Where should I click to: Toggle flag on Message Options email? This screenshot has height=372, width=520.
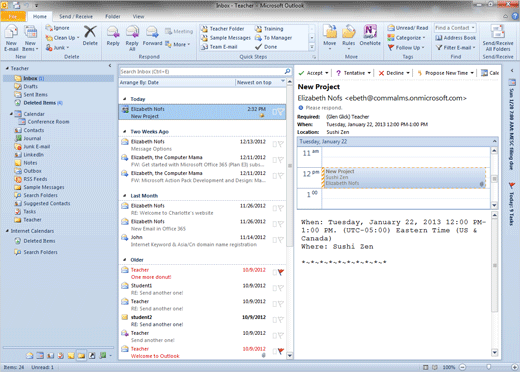(x=281, y=144)
